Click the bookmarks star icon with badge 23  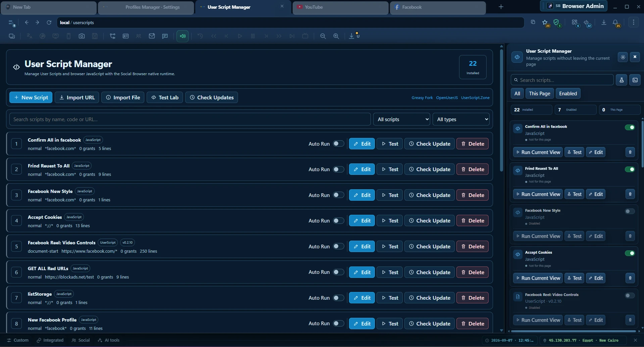[545, 23]
